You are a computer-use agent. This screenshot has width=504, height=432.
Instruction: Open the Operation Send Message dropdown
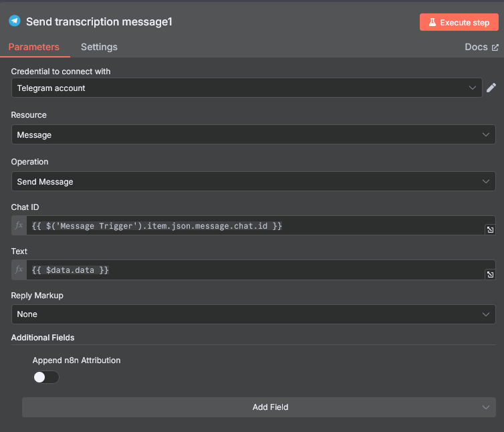[x=253, y=181]
